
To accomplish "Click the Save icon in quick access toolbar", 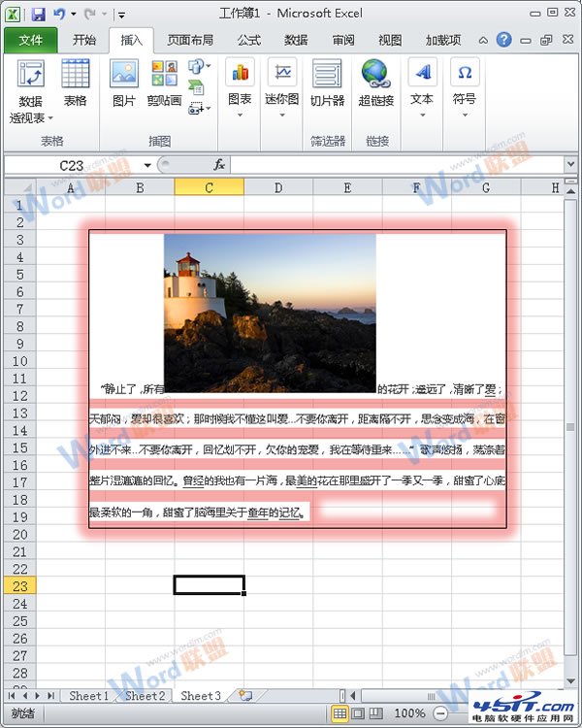I will point(39,15).
